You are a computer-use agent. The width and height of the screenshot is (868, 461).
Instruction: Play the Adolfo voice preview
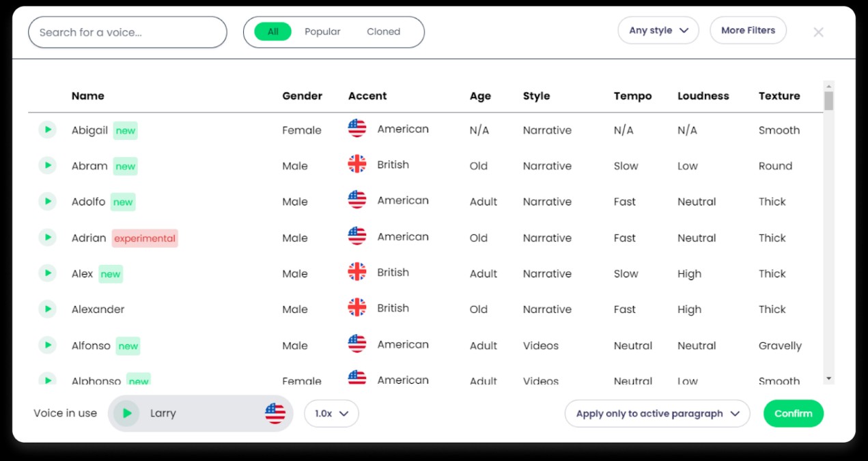tap(47, 201)
